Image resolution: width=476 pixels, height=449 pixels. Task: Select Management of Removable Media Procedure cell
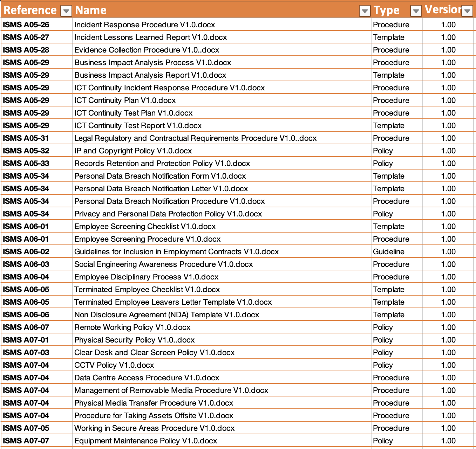(222, 391)
